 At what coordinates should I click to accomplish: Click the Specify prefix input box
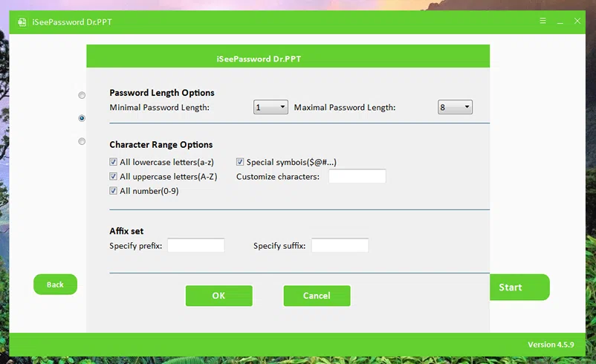195,245
